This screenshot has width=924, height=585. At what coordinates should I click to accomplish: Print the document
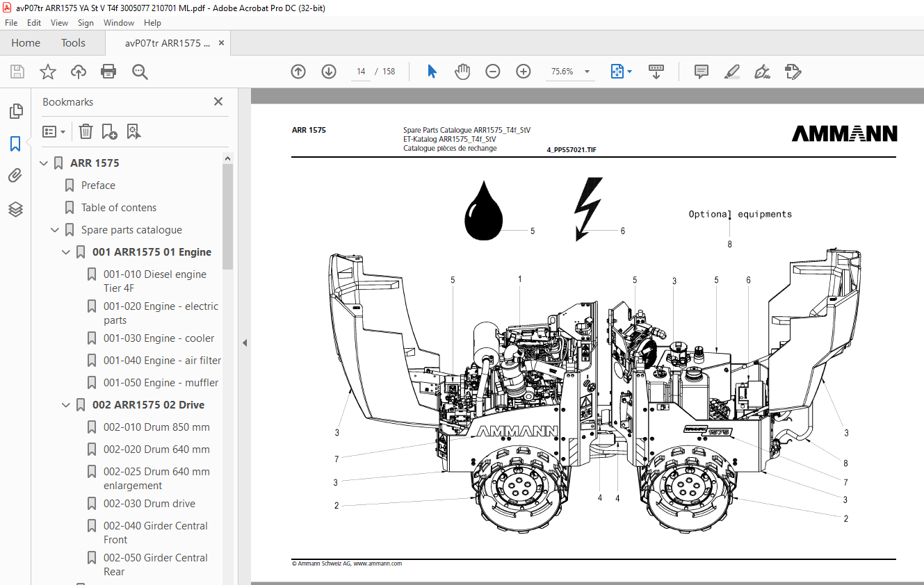(x=108, y=72)
